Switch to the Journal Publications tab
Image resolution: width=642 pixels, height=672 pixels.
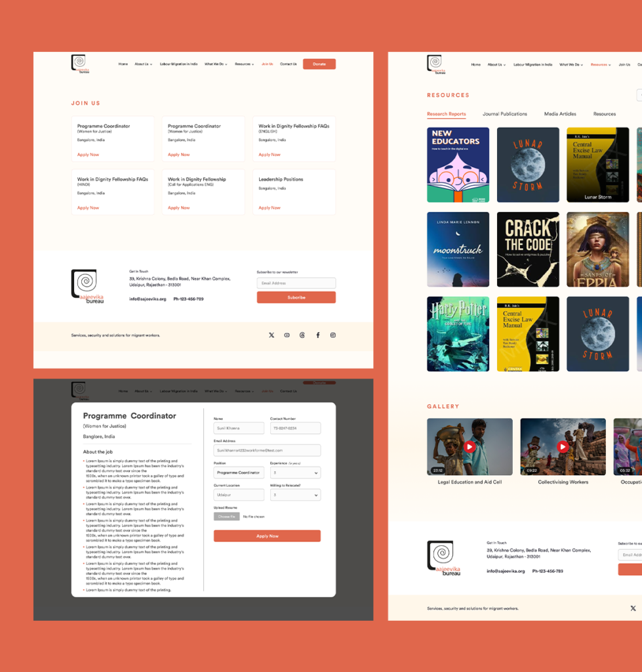[x=505, y=114]
